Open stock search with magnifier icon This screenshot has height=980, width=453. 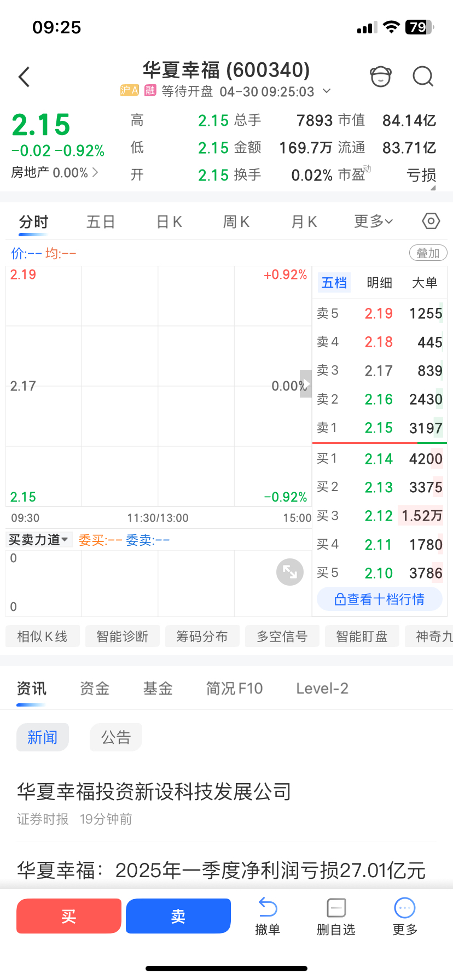tap(423, 77)
